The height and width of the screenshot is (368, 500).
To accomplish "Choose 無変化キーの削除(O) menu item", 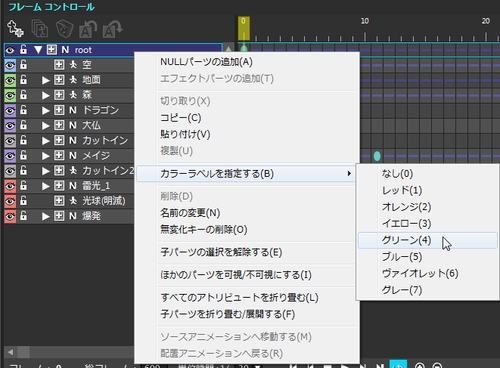I will click(x=247, y=229).
